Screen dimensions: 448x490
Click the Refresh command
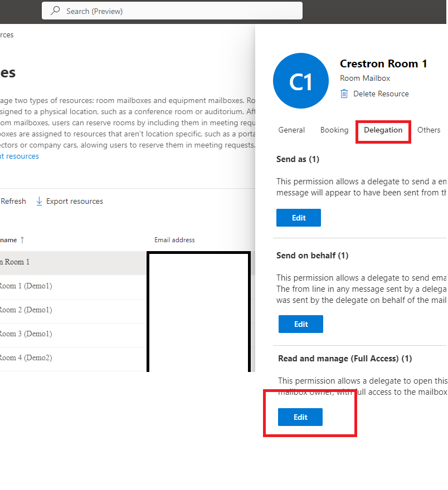13,201
